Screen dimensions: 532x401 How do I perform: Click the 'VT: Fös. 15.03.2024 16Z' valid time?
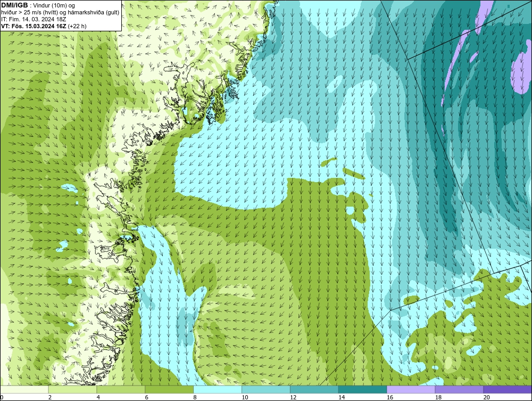[x=34, y=26]
